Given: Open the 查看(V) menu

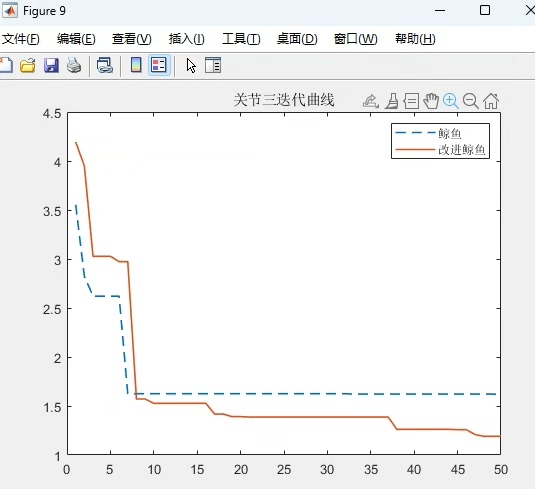Looking at the screenshot, I should (132, 39).
